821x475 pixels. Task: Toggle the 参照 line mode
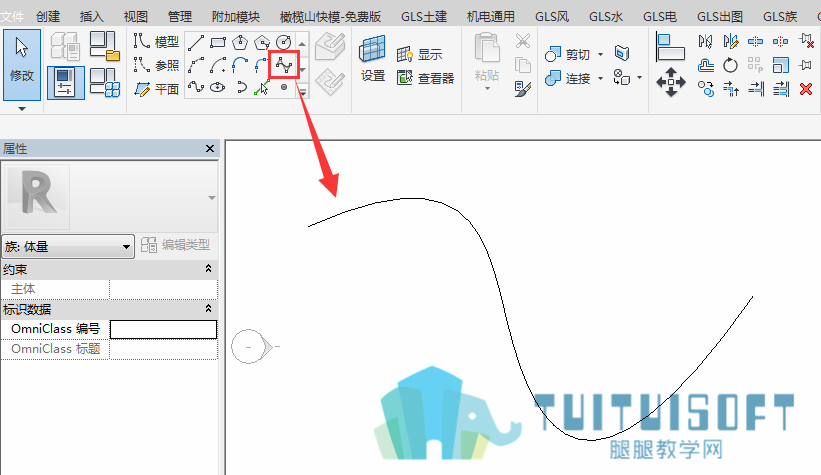pos(156,65)
